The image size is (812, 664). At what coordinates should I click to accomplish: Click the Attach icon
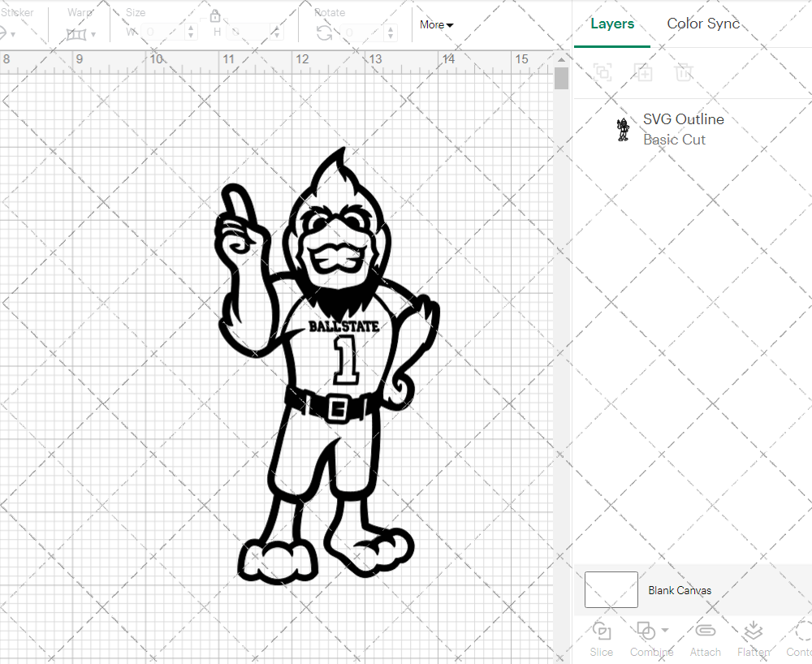point(705,632)
